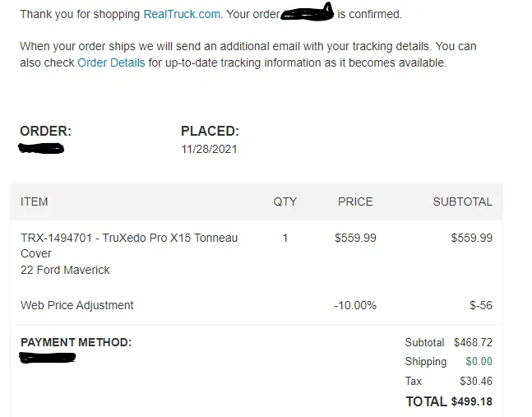Select the TruXedo Pro X15 Tonneau Cover item

(129, 246)
